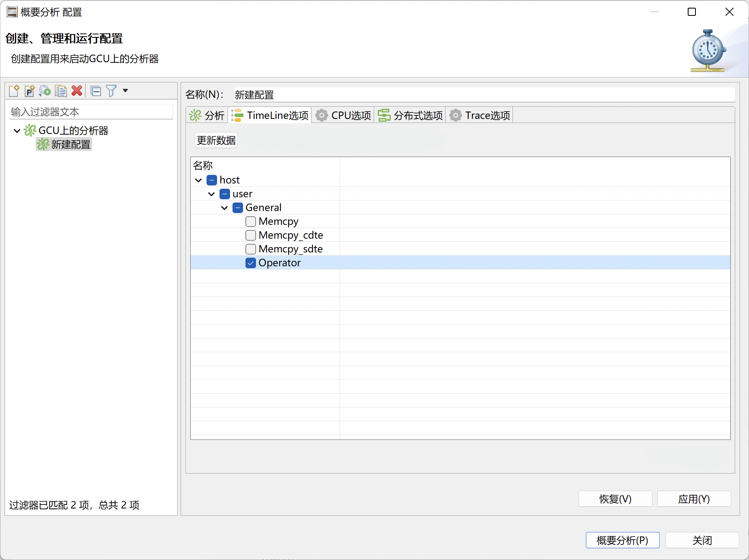Click the new prototype configuration icon
Viewport: 749px width, 560px height.
click(29, 90)
